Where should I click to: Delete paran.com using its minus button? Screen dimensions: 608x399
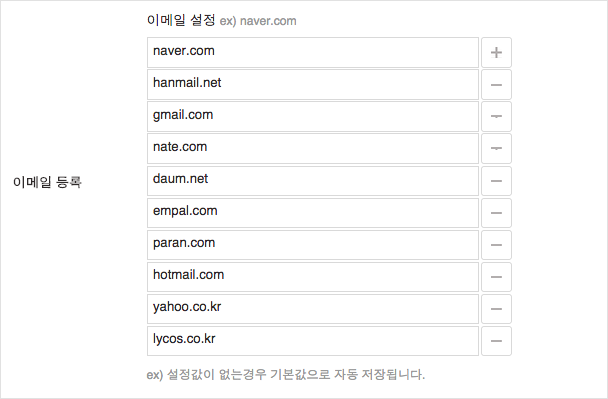[496, 245]
